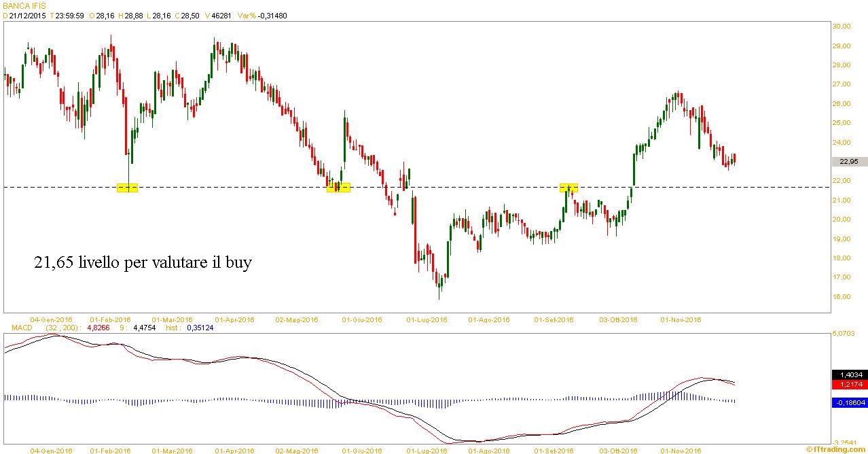The image size is (868, 454).
Task: Click the first yellow marker in February
Action: (x=128, y=188)
